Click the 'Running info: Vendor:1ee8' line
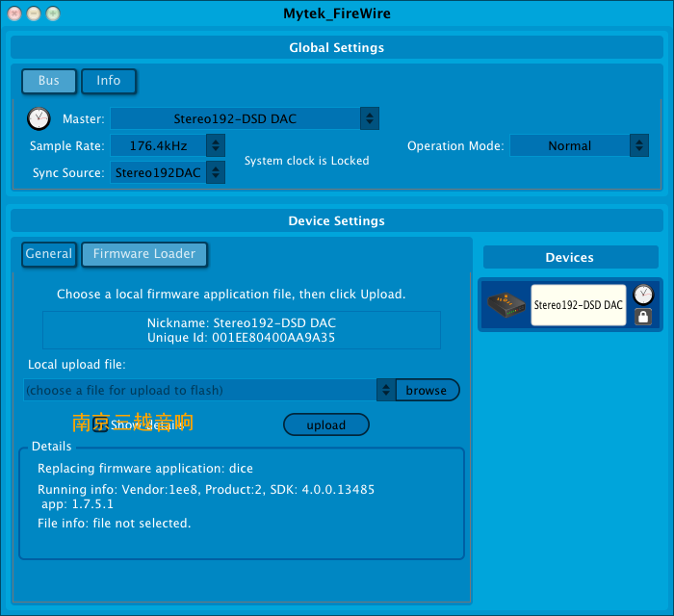 (206, 489)
